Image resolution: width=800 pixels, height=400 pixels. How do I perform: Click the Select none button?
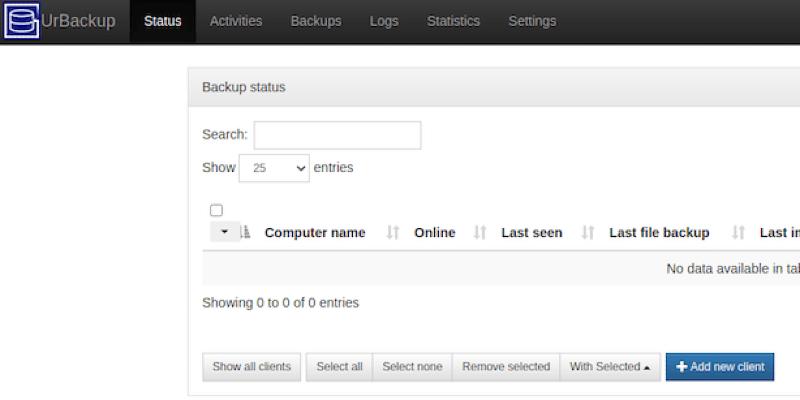[412, 367]
